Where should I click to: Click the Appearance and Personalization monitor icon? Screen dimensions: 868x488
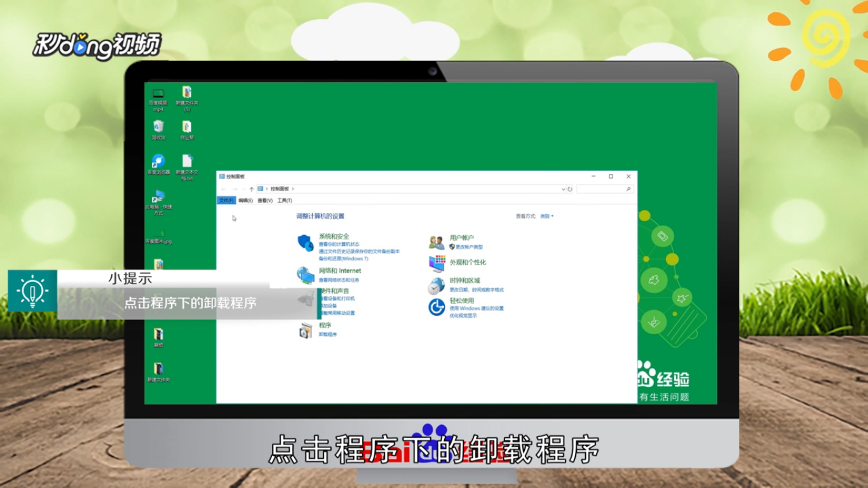tap(437, 262)
